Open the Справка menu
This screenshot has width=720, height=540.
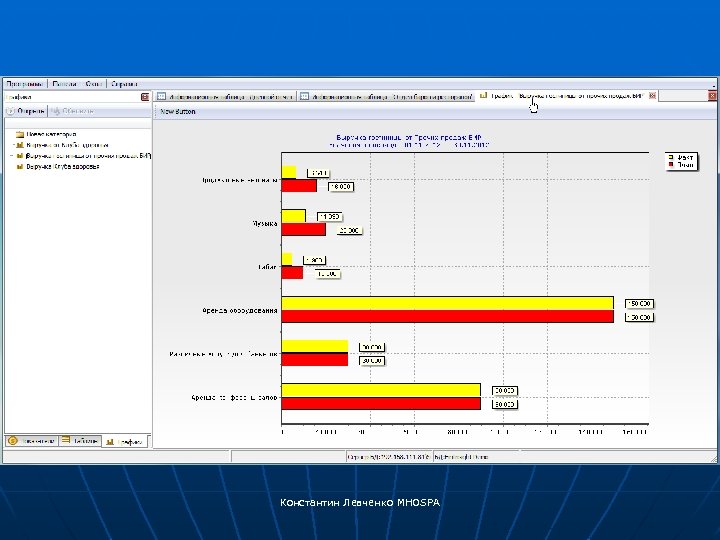tap(124, 84)
